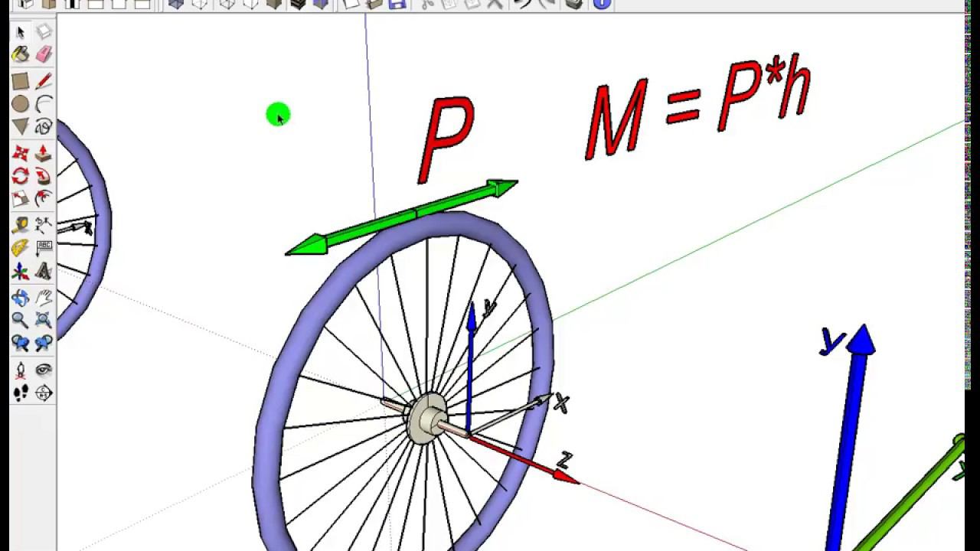Activate the Orbit camera tool

[x=21, y=298]
